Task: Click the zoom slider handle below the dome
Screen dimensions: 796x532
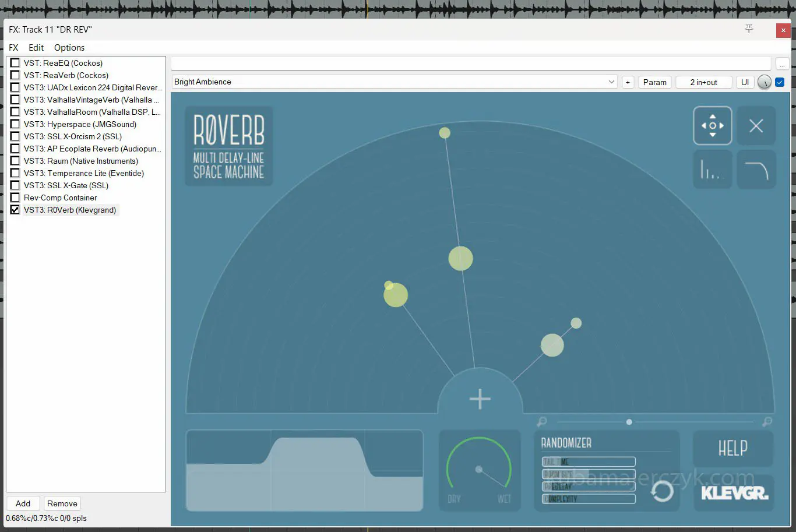Action: point(629,422)
